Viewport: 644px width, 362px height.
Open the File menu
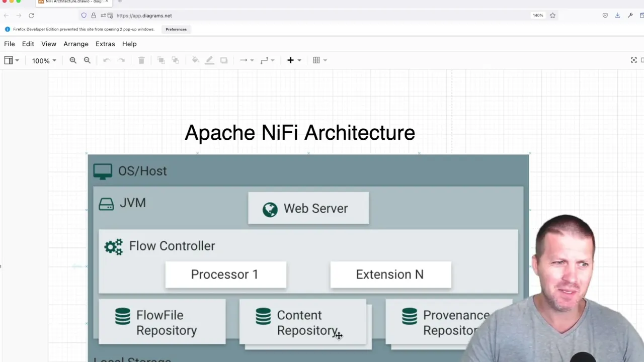9,44
